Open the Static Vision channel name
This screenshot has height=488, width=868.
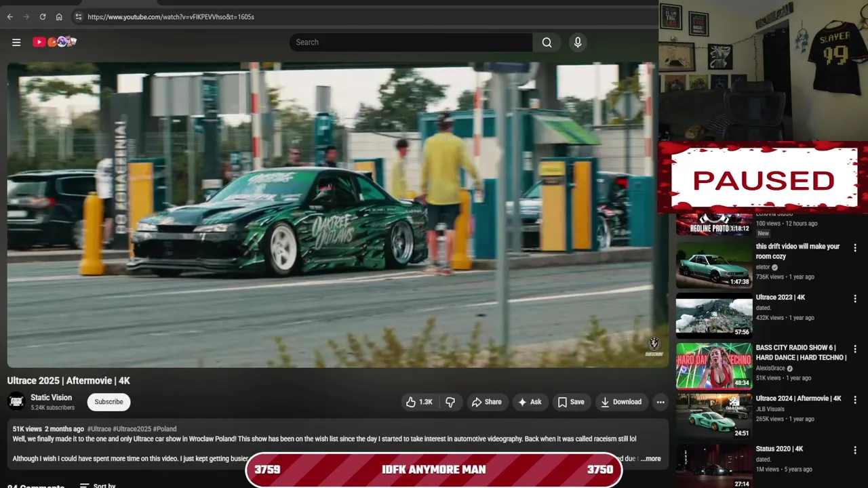pyautogui.click(x=52, y=397)
